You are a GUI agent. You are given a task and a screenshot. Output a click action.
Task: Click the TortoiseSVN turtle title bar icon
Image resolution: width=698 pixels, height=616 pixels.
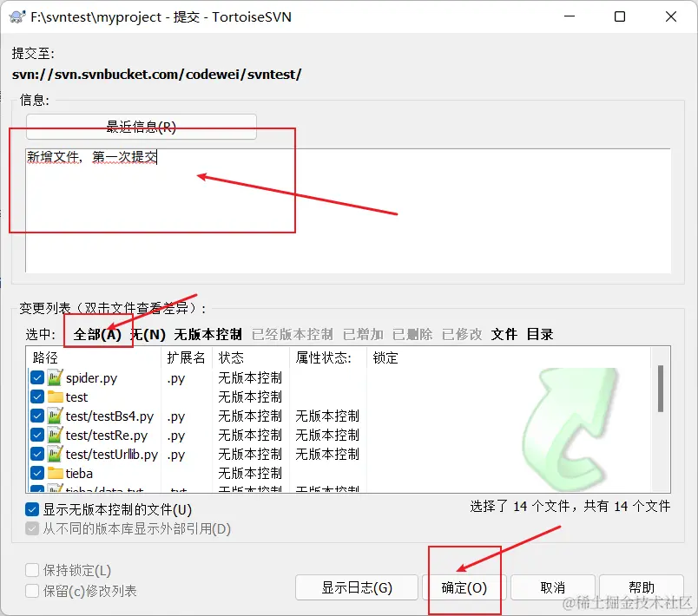click(16, 16)
